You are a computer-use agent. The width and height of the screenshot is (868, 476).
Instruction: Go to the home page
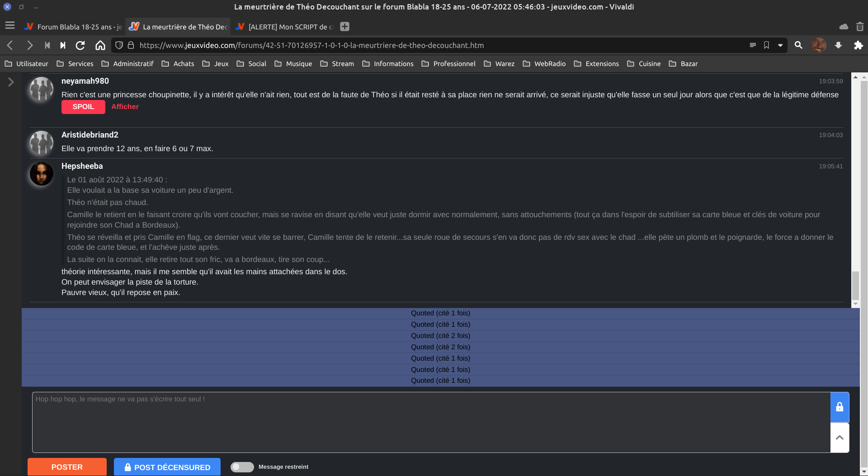(x=100, y=45)
